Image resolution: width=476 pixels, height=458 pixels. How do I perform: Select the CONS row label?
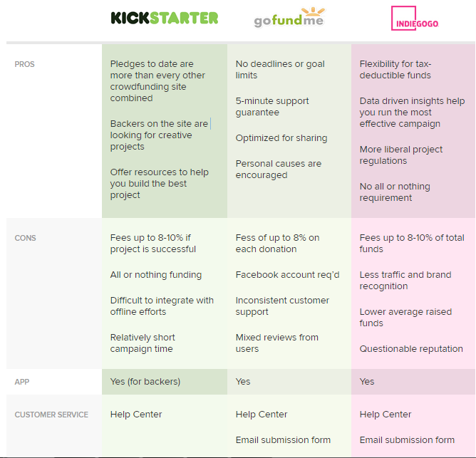pos(26,238)
